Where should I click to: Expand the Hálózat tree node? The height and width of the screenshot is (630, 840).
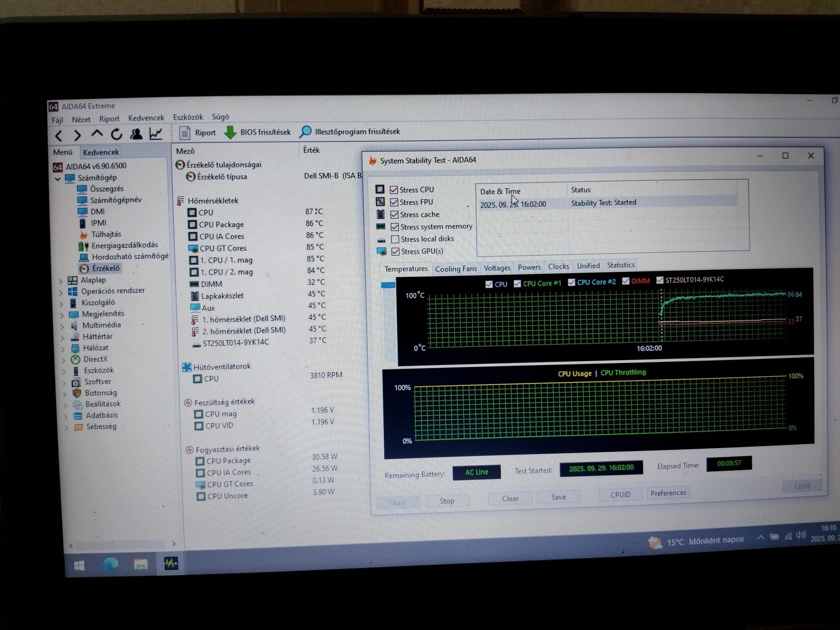coord(63,349)
